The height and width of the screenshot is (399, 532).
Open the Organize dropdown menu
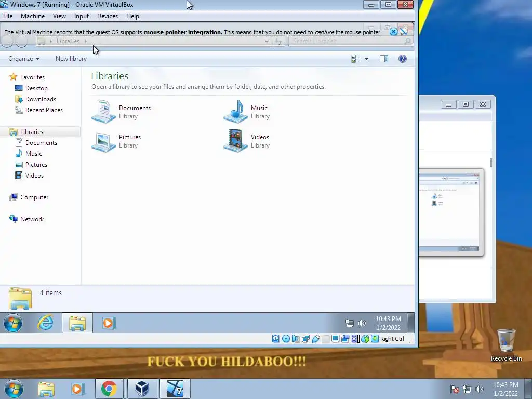[x=24, y=59]
